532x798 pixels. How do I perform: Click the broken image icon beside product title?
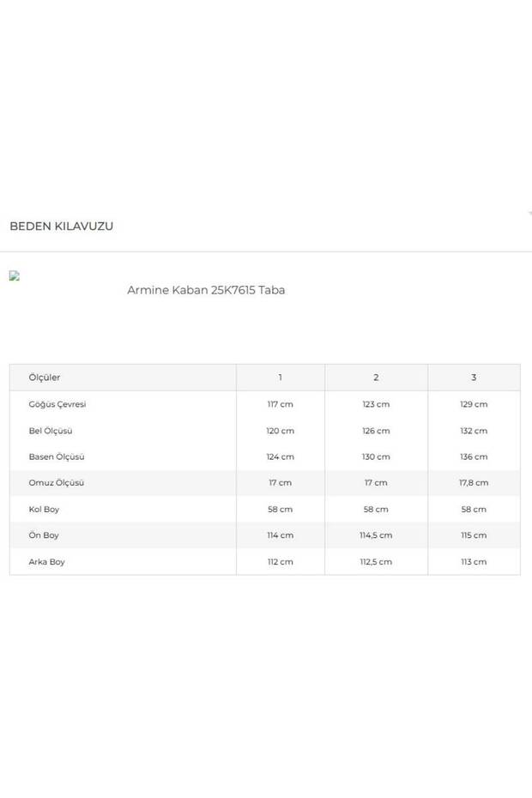point(14,276)
